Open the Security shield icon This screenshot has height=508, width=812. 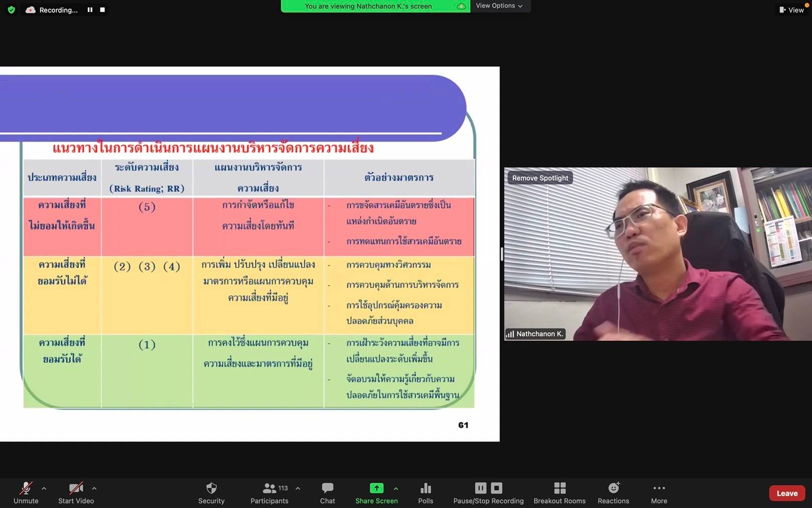211,488
